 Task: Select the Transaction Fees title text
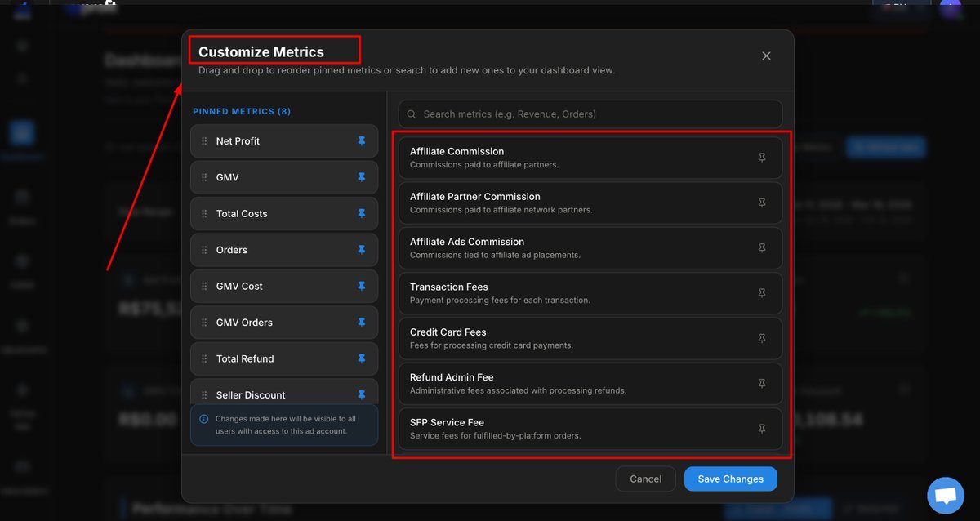(448, 287)
